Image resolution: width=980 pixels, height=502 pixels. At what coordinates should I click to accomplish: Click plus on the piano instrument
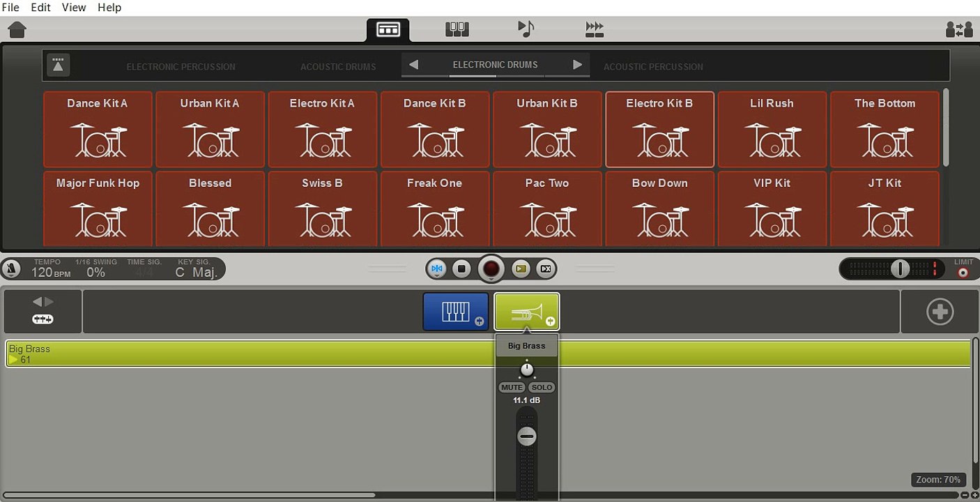479,321
